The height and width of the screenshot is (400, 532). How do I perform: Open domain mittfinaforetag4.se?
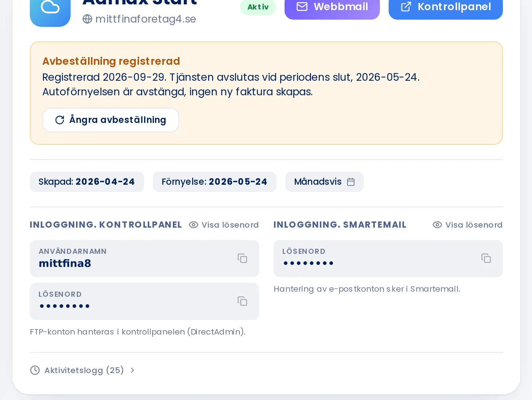pos(146,19)
